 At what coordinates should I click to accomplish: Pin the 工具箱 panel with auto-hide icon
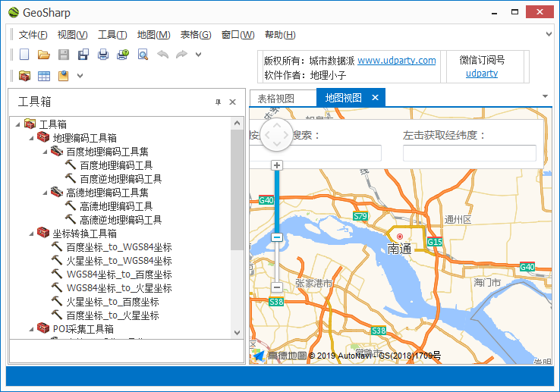[218, 102]
